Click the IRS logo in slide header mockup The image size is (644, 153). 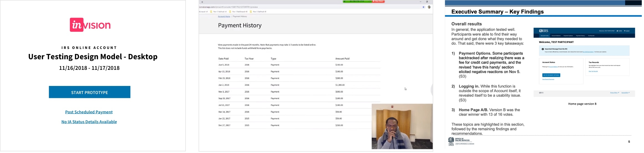544,31
